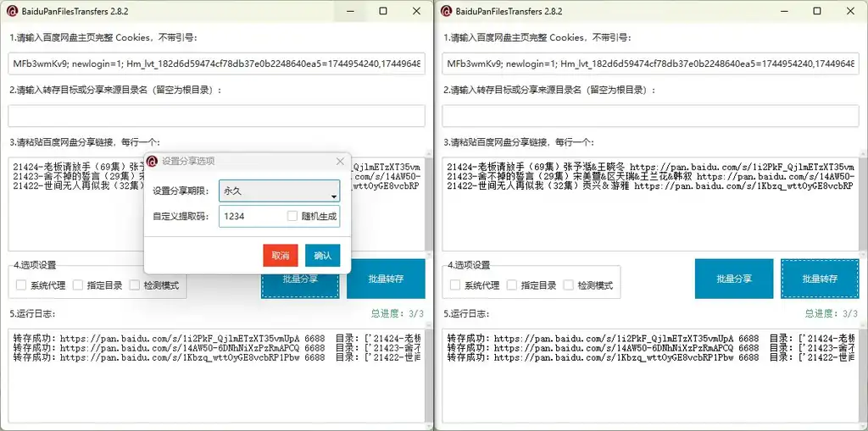Click the 4.选项设置 group label in right window
Image resolution: width=868 pixels, height=431 pixels.
(x=468, y=265)
